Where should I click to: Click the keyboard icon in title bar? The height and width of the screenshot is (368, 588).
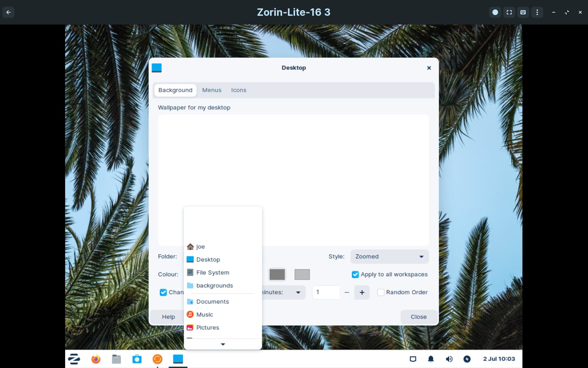click(x=523, y=12)
